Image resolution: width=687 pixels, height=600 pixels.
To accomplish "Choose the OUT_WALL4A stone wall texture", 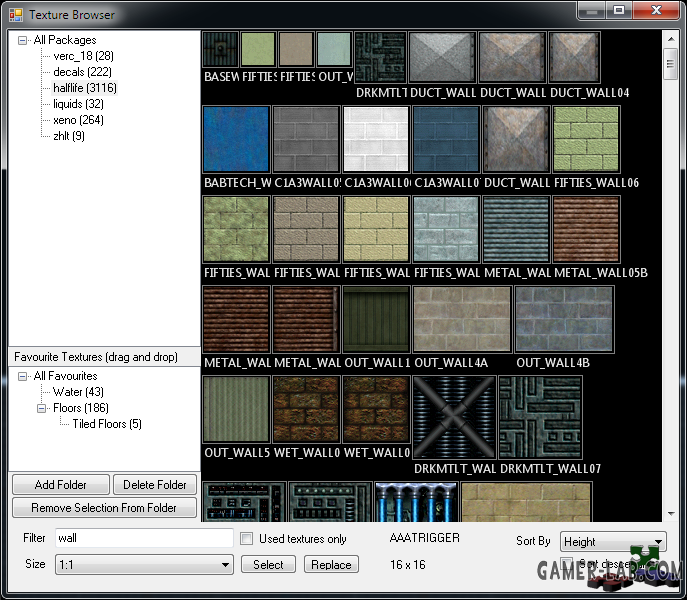I will 462,320.
